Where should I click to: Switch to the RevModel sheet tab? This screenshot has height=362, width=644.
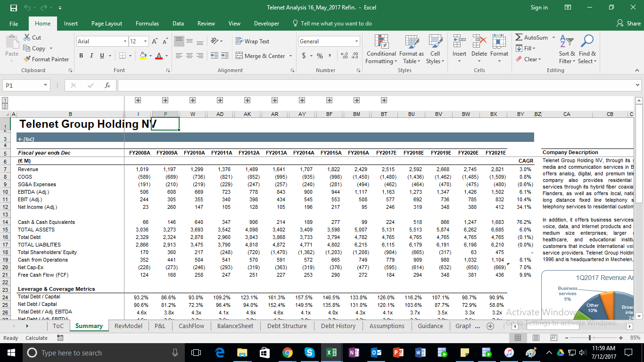128,326
